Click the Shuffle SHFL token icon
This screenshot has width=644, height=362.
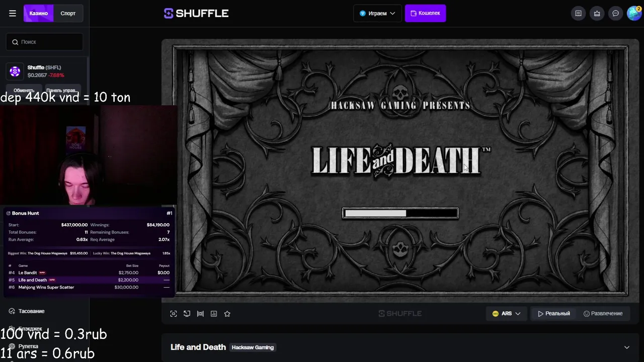tap(15, 71)
